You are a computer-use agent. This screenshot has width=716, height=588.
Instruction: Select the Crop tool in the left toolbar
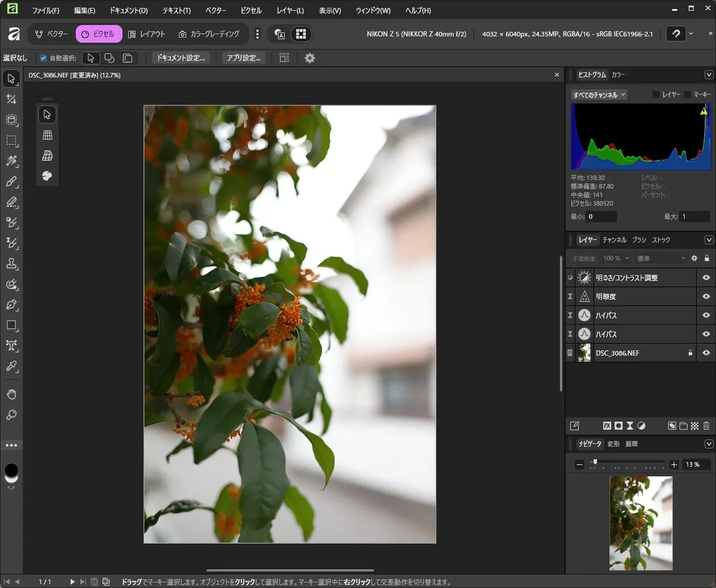[11, 99]
